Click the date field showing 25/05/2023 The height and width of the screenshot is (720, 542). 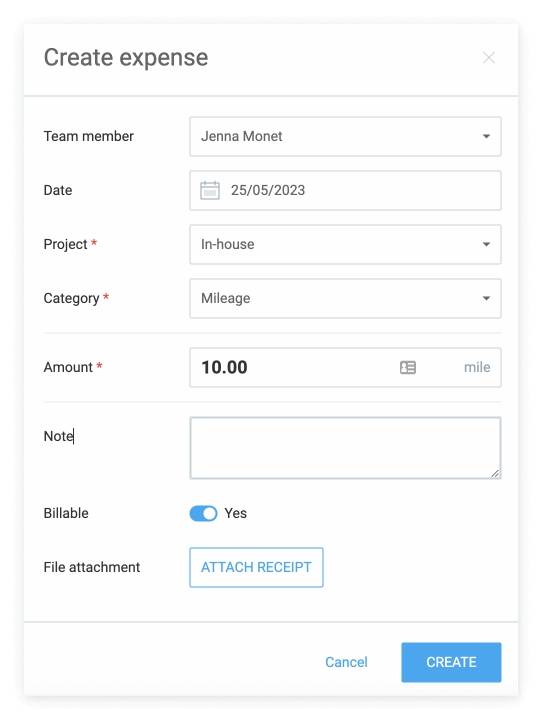tap(345, 191)
